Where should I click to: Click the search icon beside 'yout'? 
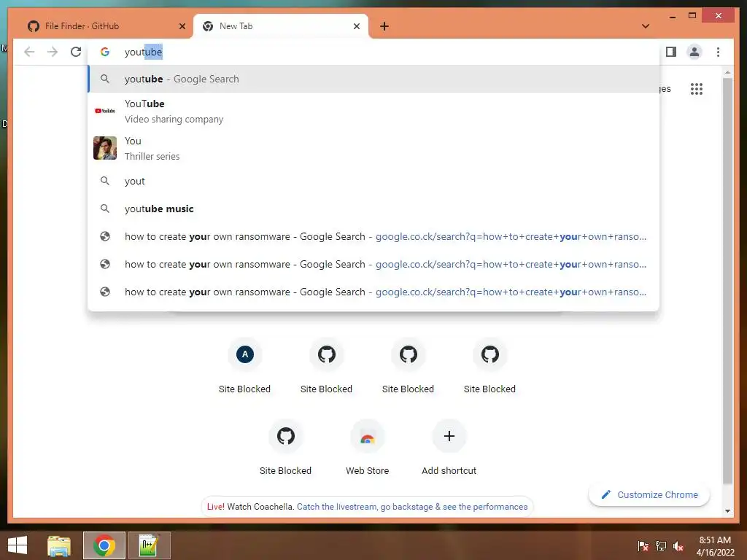click(x=105, y=181)
